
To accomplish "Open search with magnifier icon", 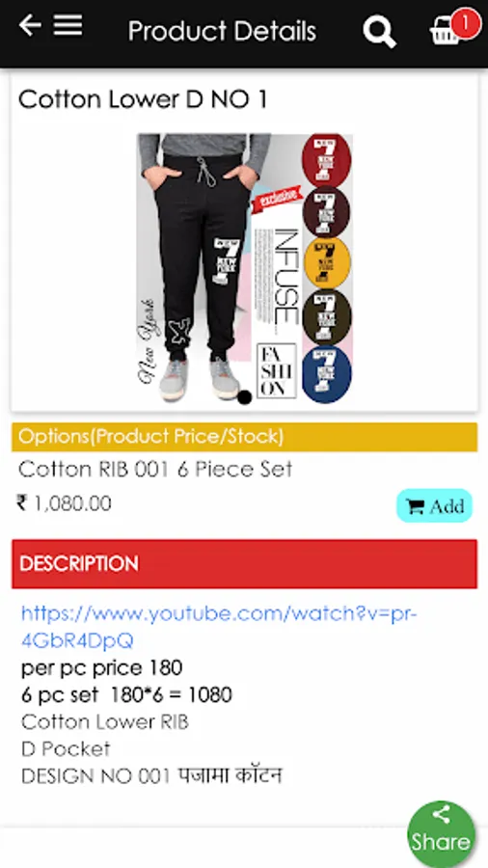I will [x=379, y=31].
